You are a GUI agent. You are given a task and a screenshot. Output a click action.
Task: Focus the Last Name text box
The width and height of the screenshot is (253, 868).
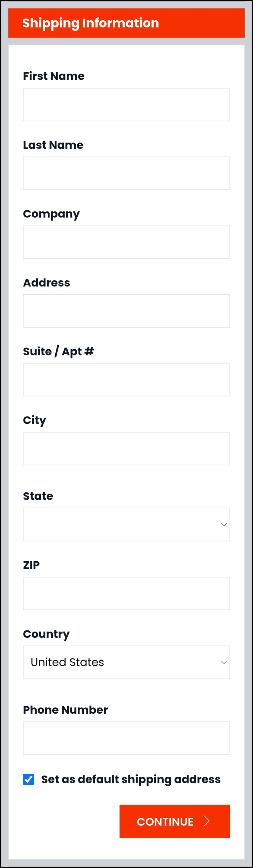point(126,173)
